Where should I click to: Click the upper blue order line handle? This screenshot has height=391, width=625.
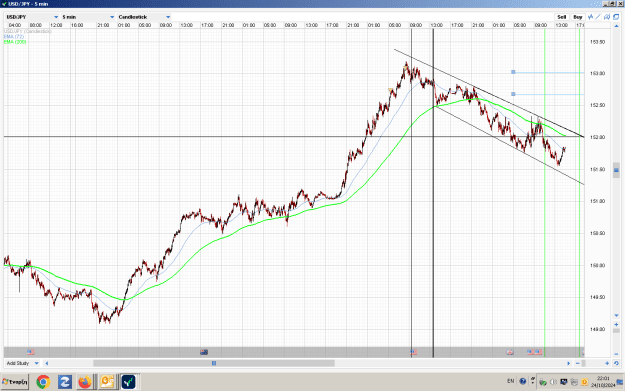513,72
